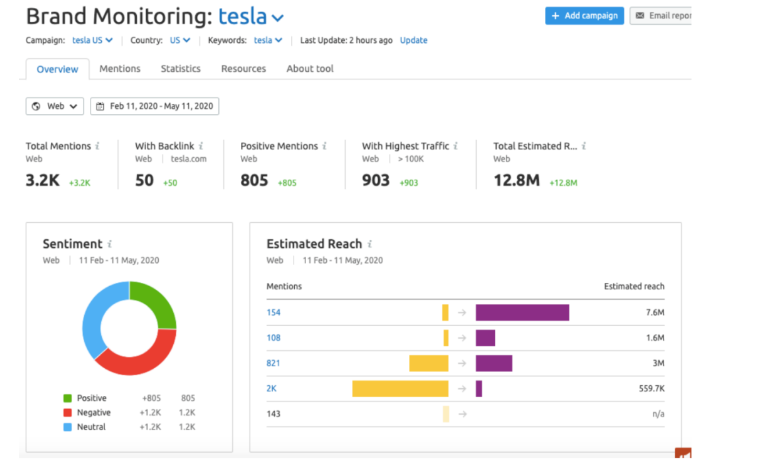
Task: Click info icon next to With Backlink
Action: [x=201, y=146]
